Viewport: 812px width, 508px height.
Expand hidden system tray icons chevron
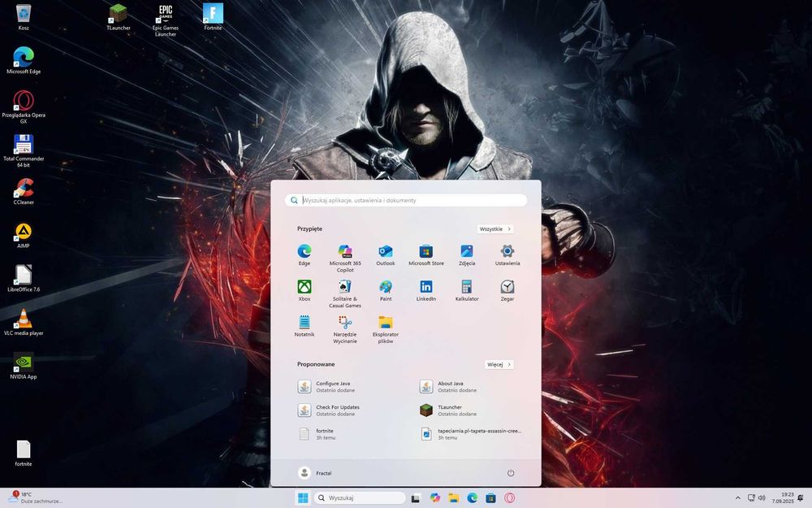pos(737,497)
